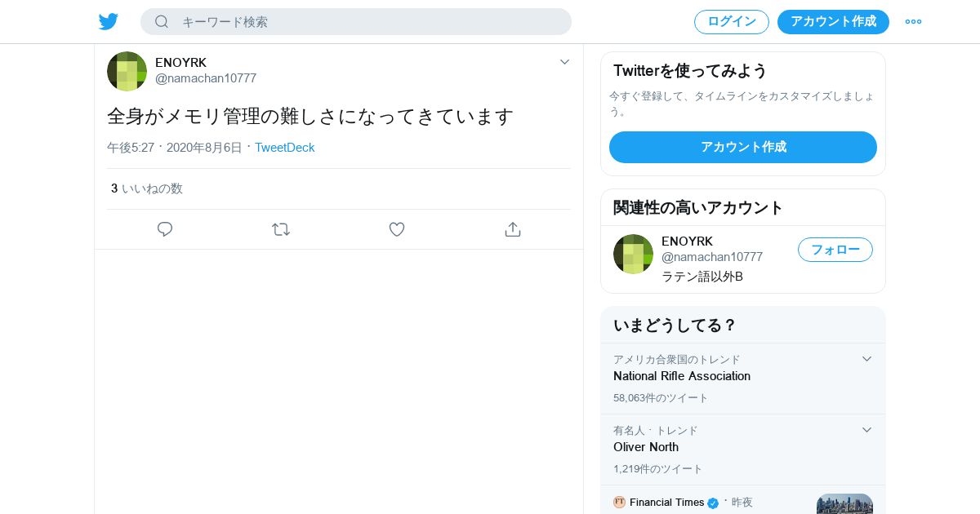
Task: Open the three-dot more options menu
Action: point(913,21)
